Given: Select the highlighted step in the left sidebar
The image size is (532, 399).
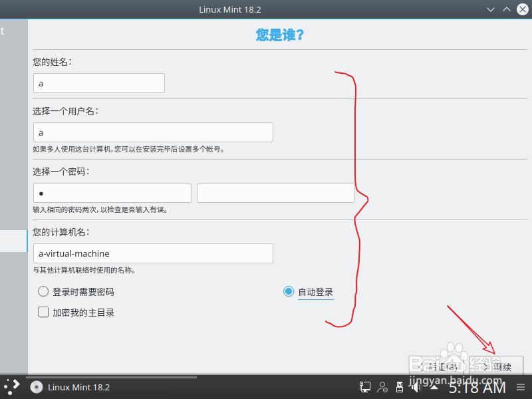Looking at the screenshot, I should [x=13, y=241].
